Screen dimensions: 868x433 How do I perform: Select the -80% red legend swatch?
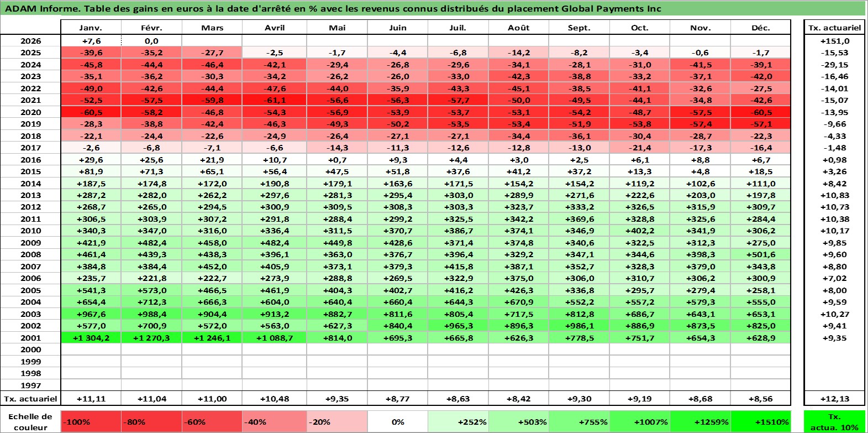point(151,421)
